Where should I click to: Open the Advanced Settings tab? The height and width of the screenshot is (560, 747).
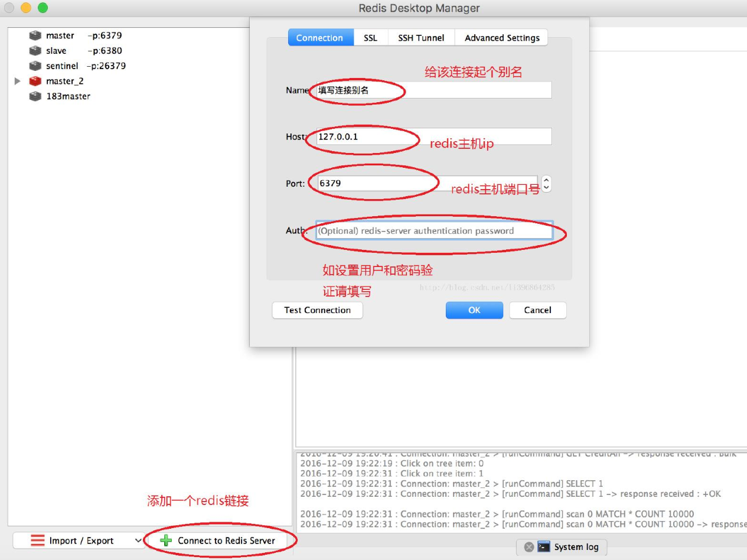click(x=502, y=38)
